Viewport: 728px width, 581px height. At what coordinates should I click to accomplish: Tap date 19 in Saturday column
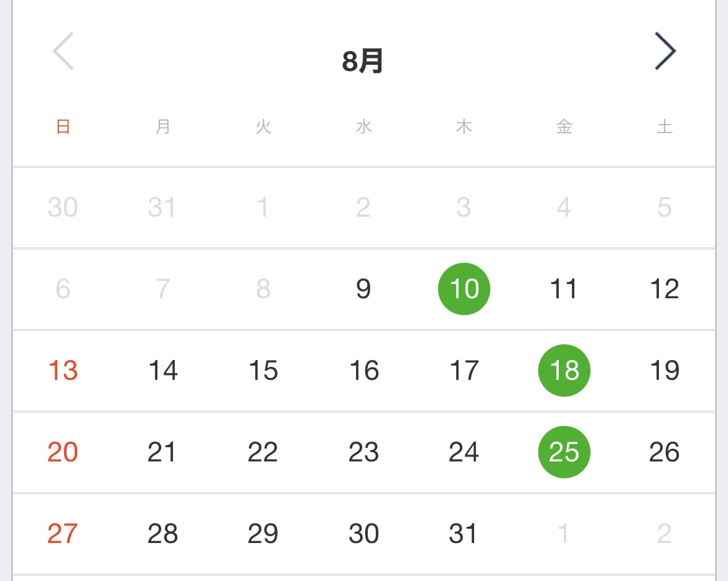point(665,371)
